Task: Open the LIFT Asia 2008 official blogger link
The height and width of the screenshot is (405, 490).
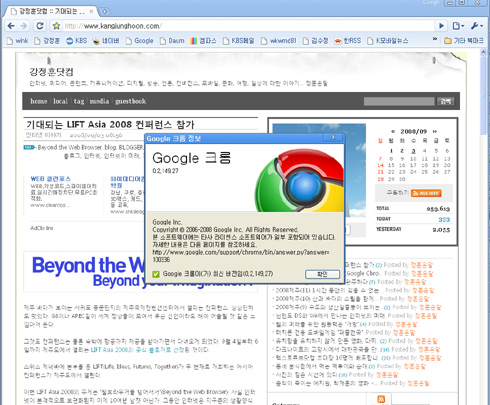Action: [137, 350]
